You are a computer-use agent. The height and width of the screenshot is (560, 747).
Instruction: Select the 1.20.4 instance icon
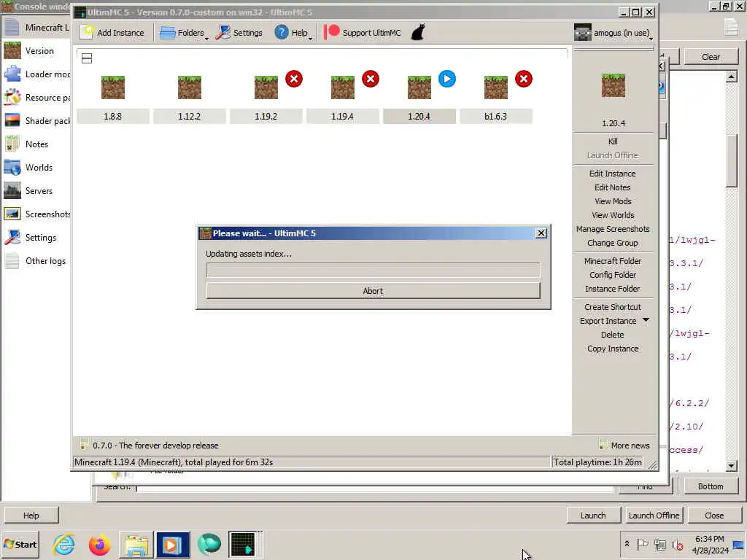click(x=419, y=87)
